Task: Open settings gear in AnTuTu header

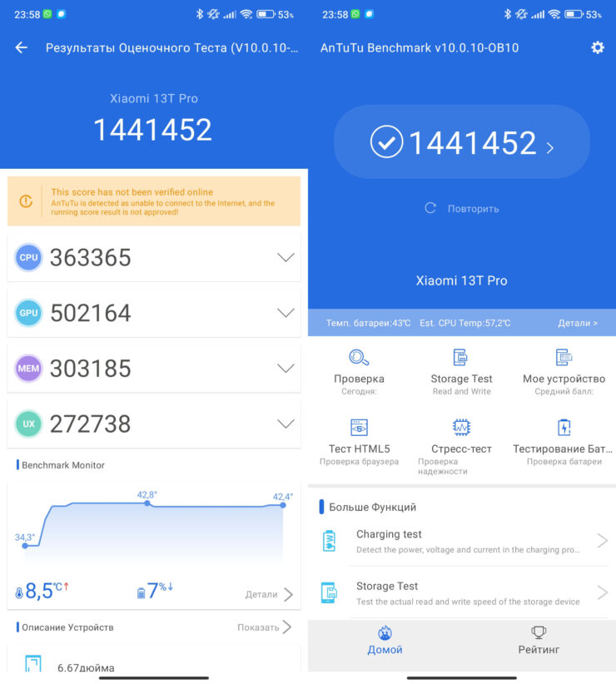Action: pyautogui.click(x=597, y=47)
